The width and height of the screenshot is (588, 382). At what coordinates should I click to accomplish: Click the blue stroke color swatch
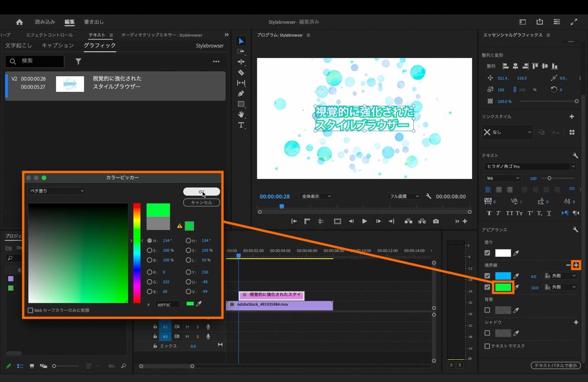click(503, 276)
